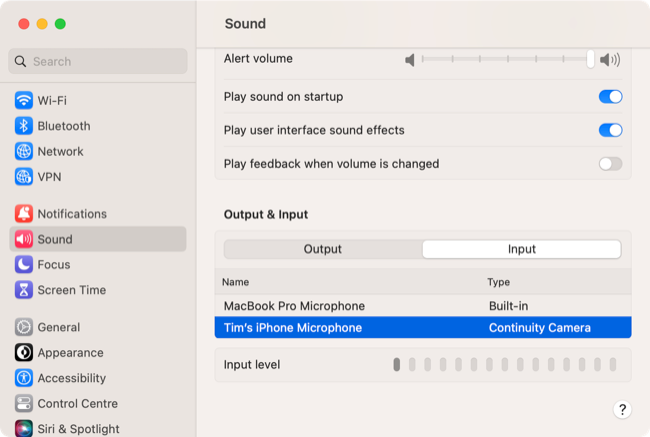Open Bluetooth settings icon
The image size is (650, 437).
[x=24, y=126]
